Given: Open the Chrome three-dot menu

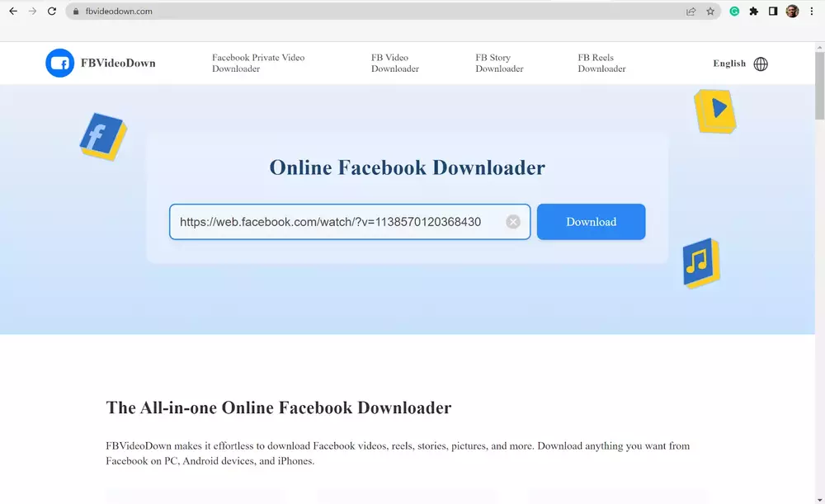Looking at the screenshot, I should click(x=812, y=11).
